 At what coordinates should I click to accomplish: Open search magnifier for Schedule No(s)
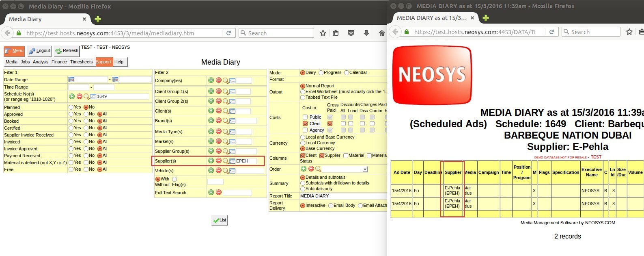pos(86,96)
